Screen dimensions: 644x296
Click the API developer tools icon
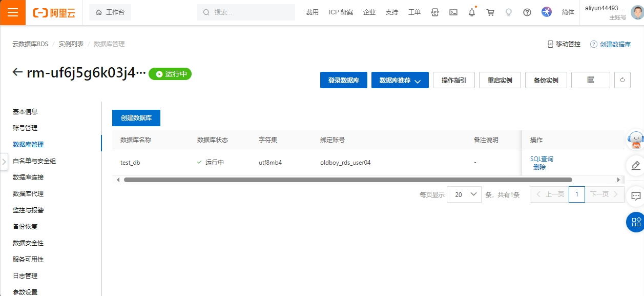[x=435, y=12]
